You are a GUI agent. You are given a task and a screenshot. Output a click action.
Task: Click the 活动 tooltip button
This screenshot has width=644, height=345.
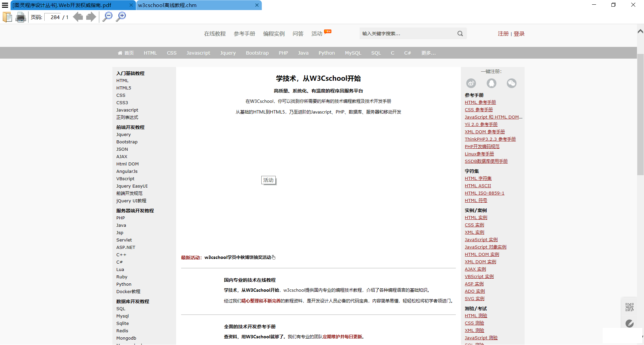tap(268, 180)
